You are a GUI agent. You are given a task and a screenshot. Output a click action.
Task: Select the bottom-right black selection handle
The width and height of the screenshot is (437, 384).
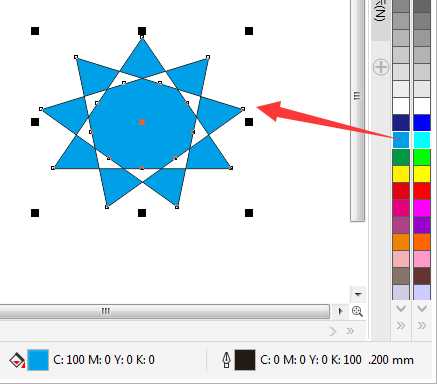click(x=249, y=213)
